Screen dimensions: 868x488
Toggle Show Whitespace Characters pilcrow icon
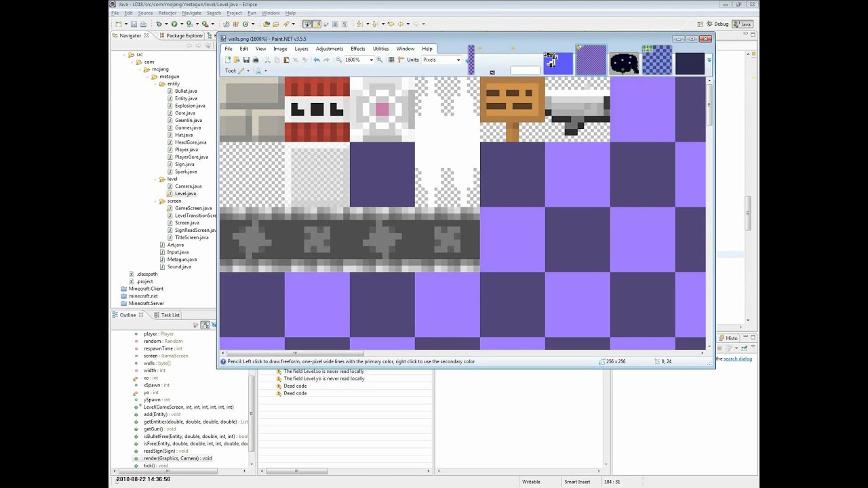(344, 24)
